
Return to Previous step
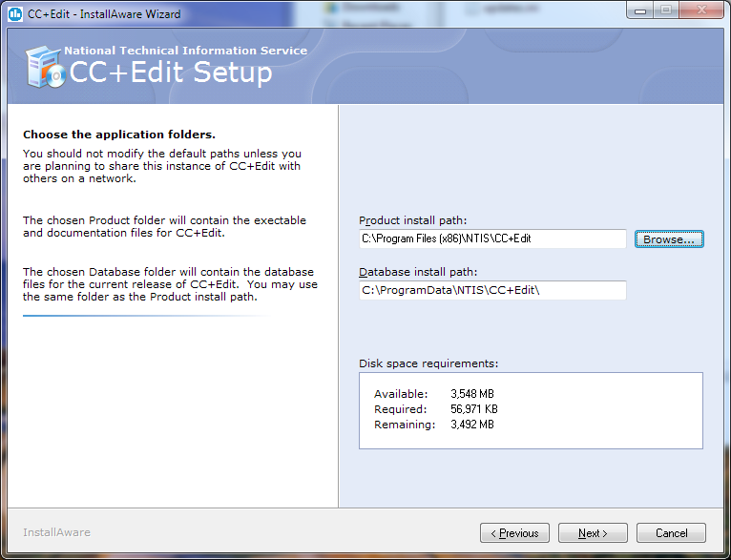click(514, 533)
